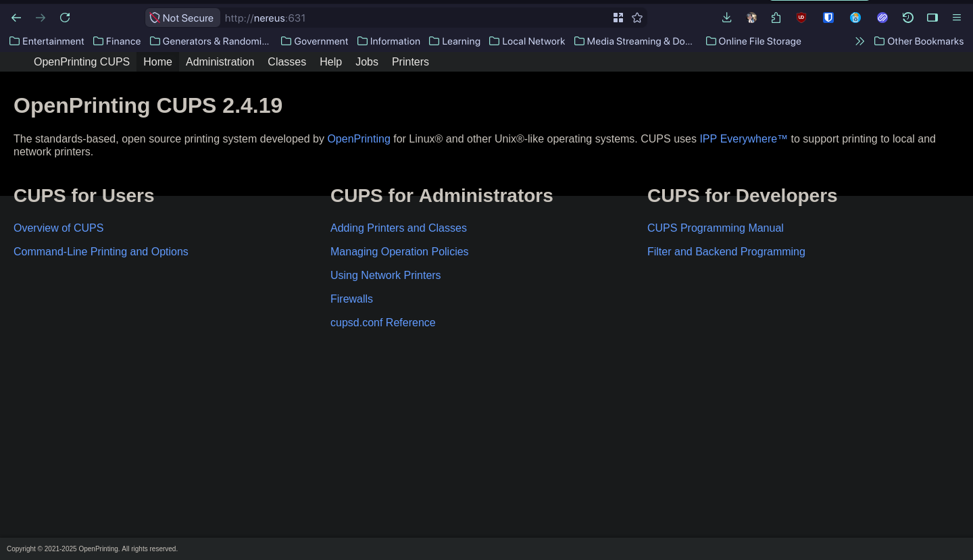The height and width of the screenshot is (560, 973).
Task: Open Adding Printers and Classes link
Action: (x=399, y=228)
